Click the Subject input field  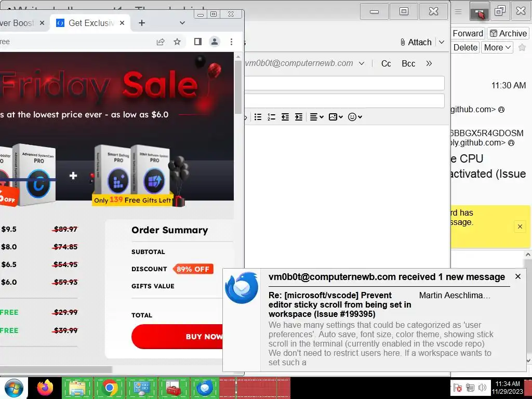pos(344,101)
